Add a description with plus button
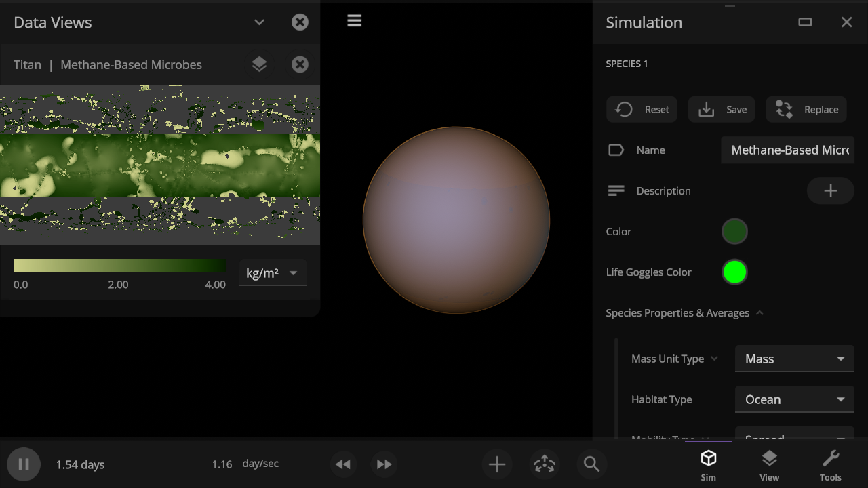The width and height of the screenshot is (868, 488). 830,191
